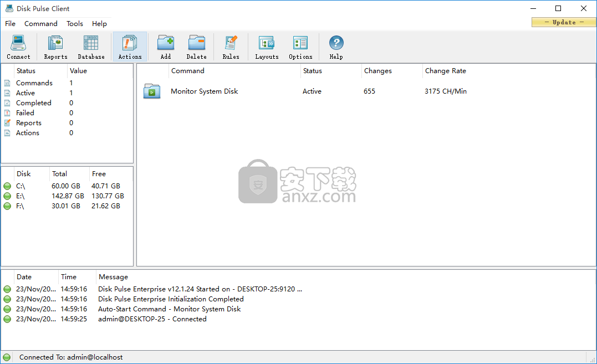Image resolution: width=597 pixels, height=364 pixels.
Task: Click the window resize grip in status bar
Action: pos(593,360)
